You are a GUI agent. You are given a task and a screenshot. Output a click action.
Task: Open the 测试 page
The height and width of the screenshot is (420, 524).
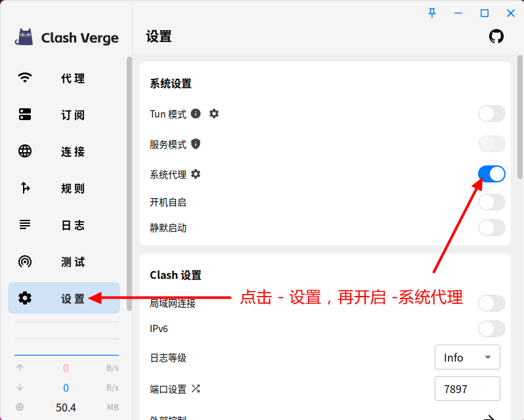64,261
